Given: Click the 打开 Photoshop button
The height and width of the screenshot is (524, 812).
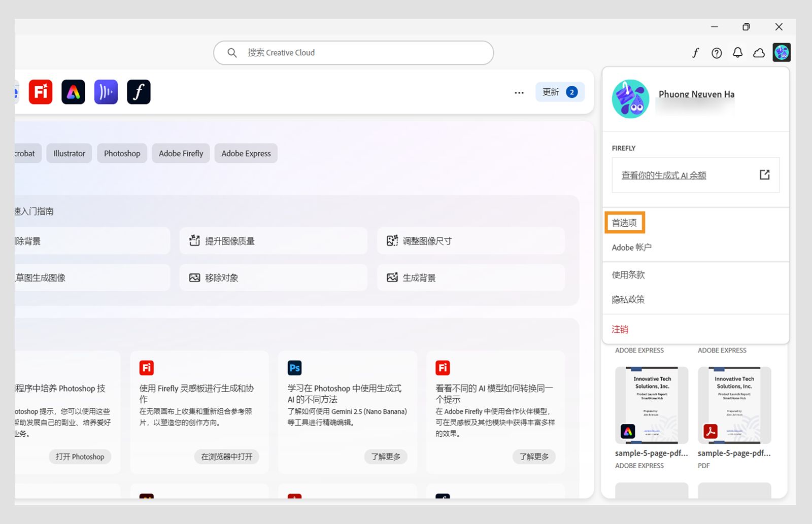Looking at the screenshot, I should [x=80, y=457].
